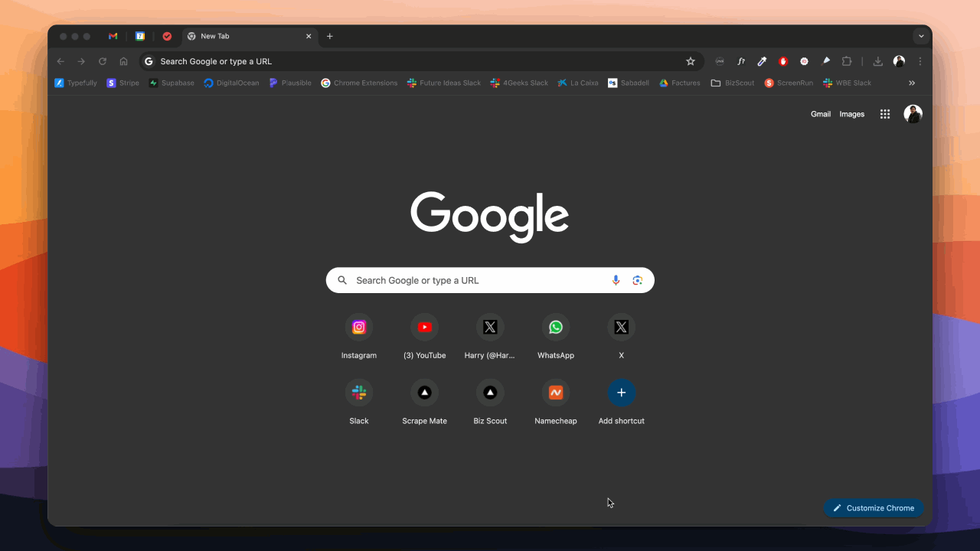
Task: Open the Biz Scout shortcut
Action: 490,403
